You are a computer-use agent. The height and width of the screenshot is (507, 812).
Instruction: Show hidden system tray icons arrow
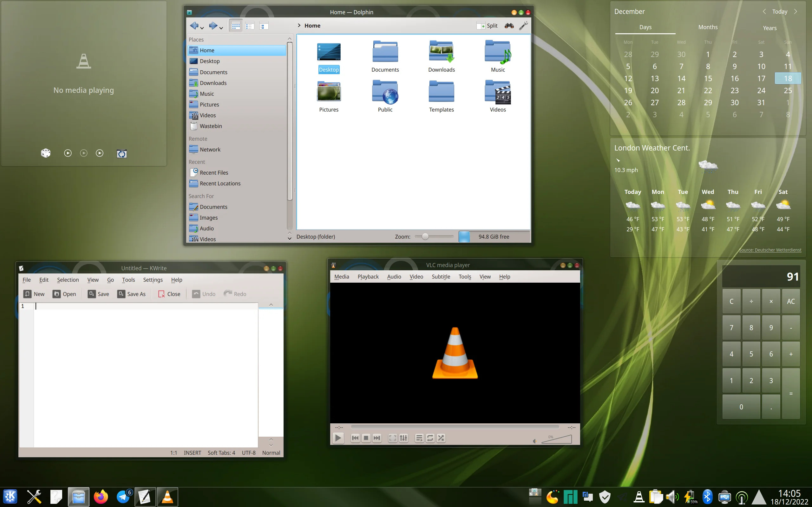tap(758, 497)
